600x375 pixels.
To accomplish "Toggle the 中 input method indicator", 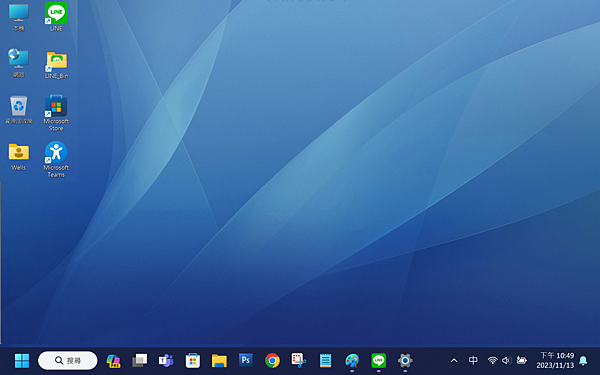I will pyautogui.click(x=473, y=360).
